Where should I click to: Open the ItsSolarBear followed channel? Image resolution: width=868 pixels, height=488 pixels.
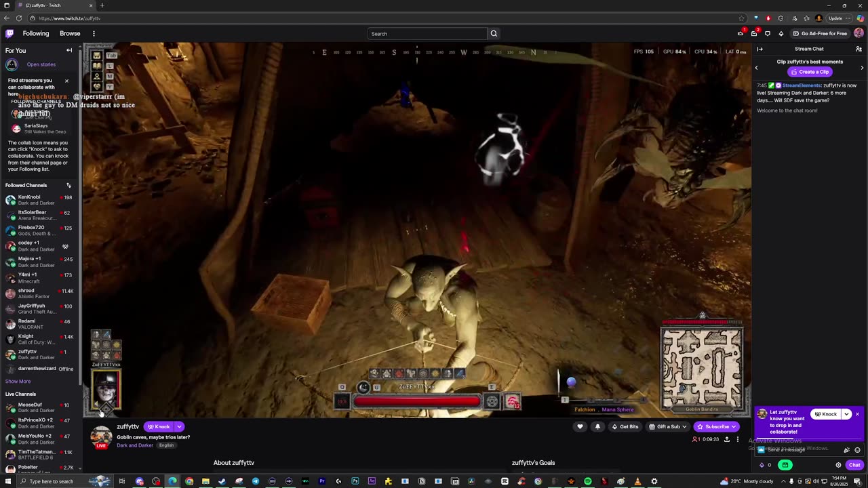[x=41, y=216]
